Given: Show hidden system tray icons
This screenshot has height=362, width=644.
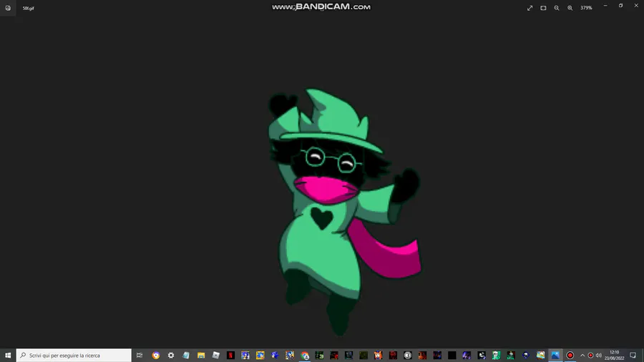Looking at the screenshot, I should pos(582,356).
